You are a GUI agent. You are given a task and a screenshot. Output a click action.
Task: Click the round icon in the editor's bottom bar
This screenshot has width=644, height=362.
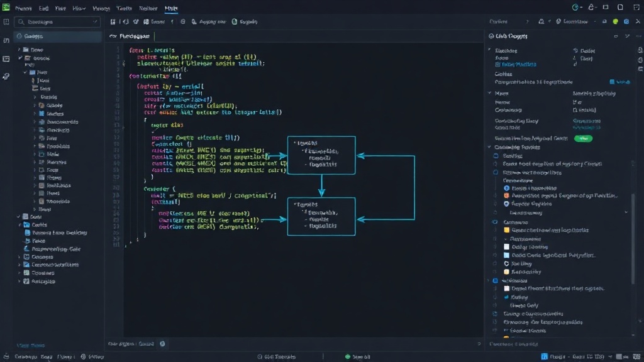point(162,344)
